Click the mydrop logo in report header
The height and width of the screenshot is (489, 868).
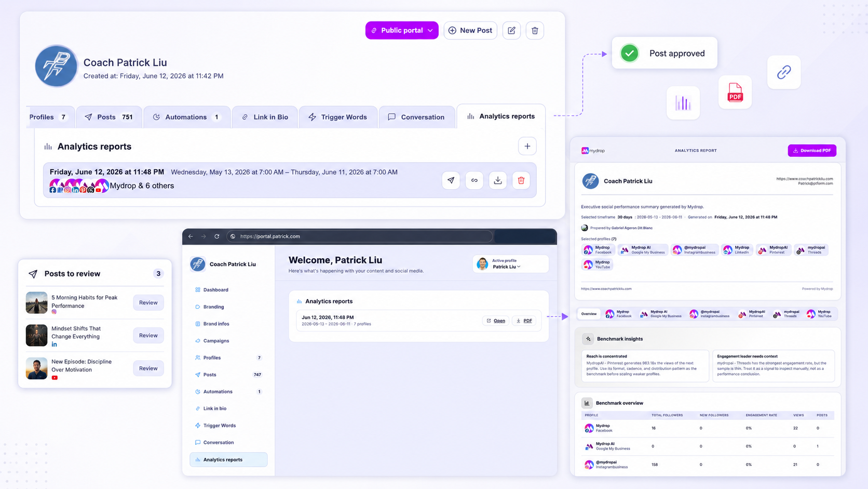click(x=593, y=151)
